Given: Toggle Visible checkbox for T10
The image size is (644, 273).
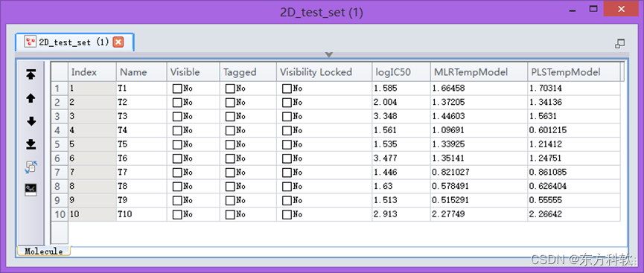Looking at the screenshot, I should pos(177,214).
